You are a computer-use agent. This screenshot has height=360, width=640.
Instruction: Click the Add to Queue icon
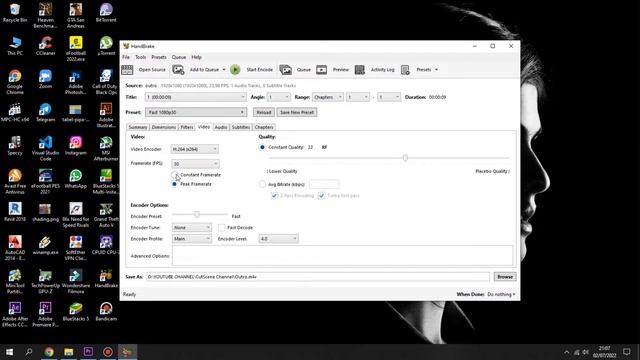click(x=178, y=70)
